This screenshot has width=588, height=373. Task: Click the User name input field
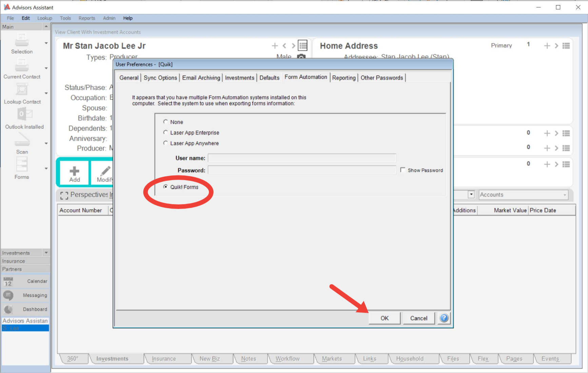pos(302,158)
